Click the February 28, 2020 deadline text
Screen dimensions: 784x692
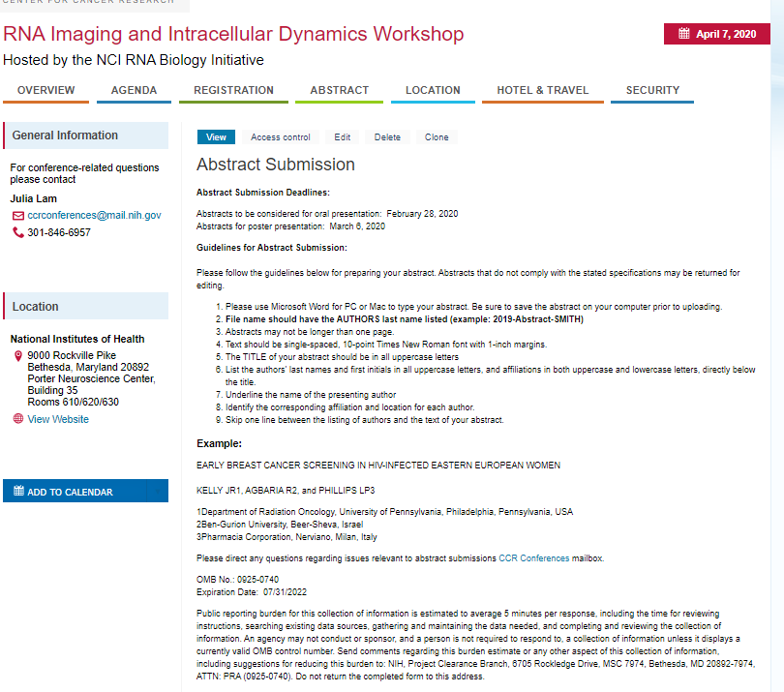[422, 214]
